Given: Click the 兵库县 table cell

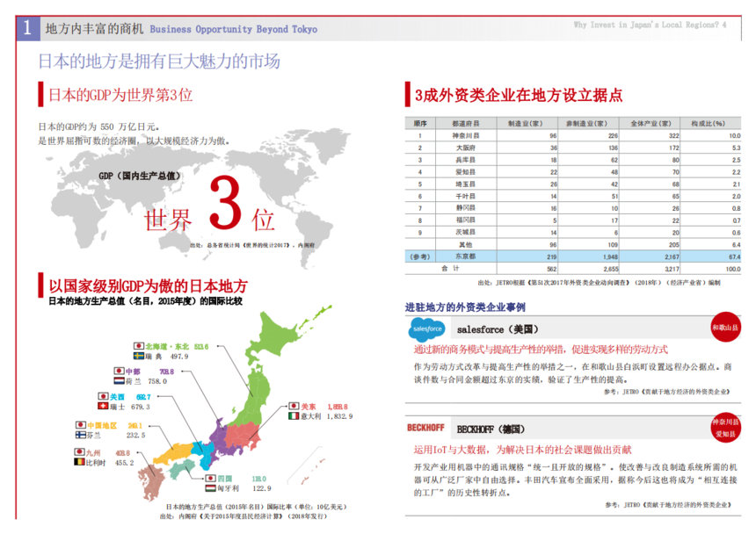Looking at the screenshot, I should [466, 160].
